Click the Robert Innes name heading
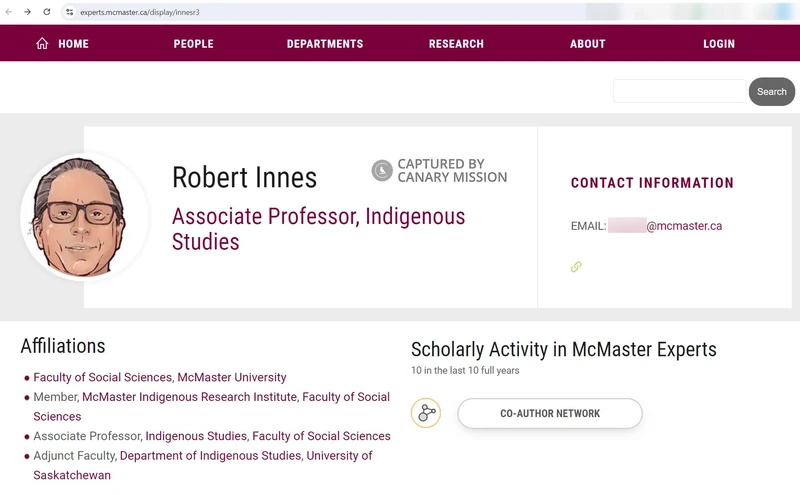 point(244,177)
